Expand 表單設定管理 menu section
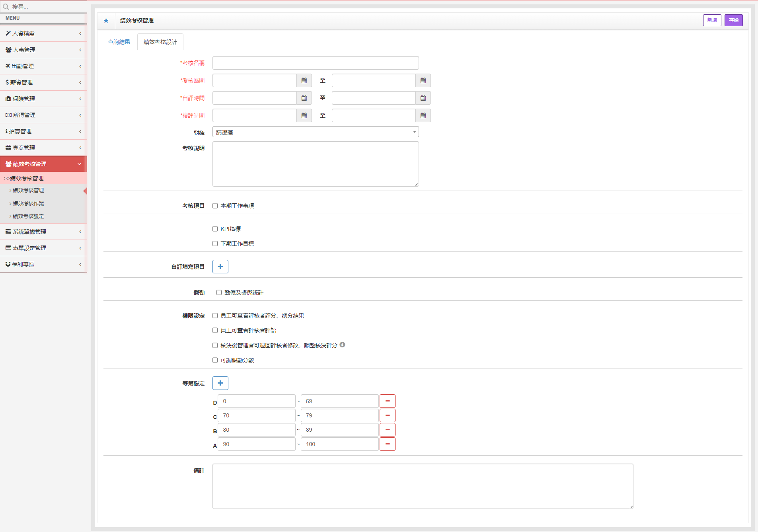Screen dimensions: 758x532 (43, 248)
